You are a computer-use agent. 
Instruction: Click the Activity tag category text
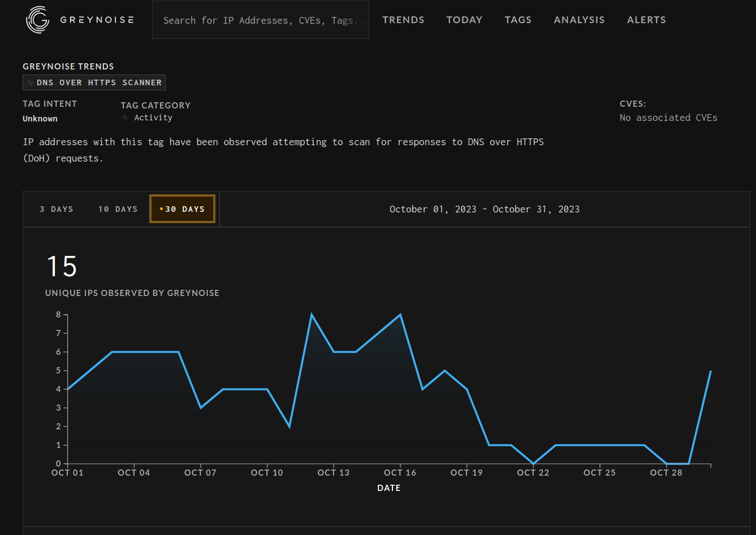click(x=153, y=118)
